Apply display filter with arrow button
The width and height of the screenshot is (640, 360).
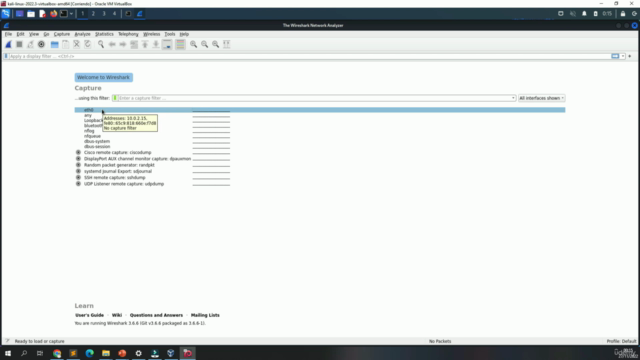click(615, 56)
